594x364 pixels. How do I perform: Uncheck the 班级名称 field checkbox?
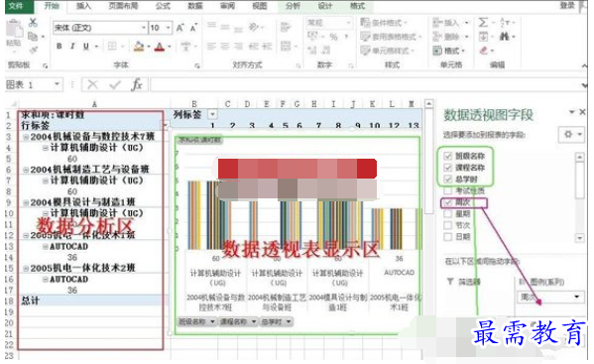pos(448,156)
